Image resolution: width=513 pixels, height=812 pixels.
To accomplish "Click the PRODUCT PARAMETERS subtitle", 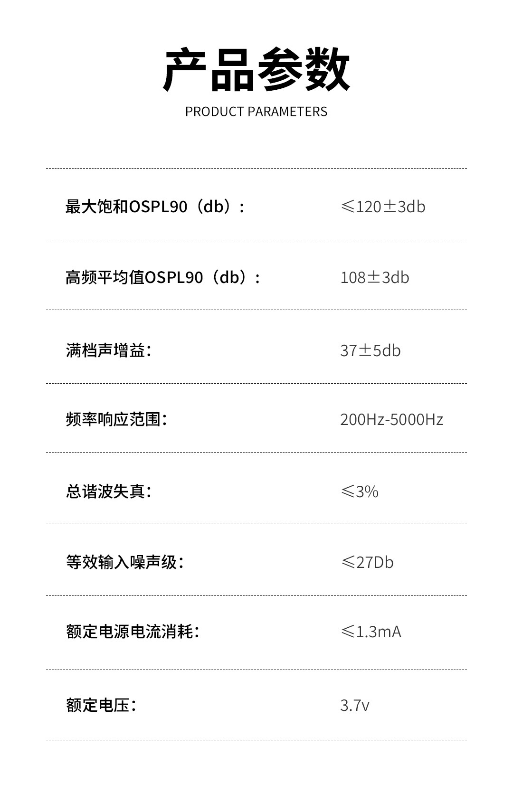I will tap(256, 112).
